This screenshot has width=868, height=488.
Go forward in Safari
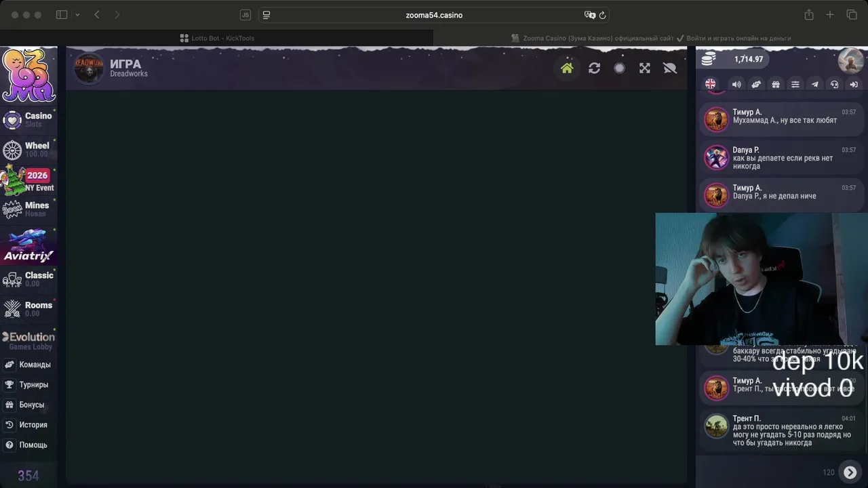(x=117, y=15)
